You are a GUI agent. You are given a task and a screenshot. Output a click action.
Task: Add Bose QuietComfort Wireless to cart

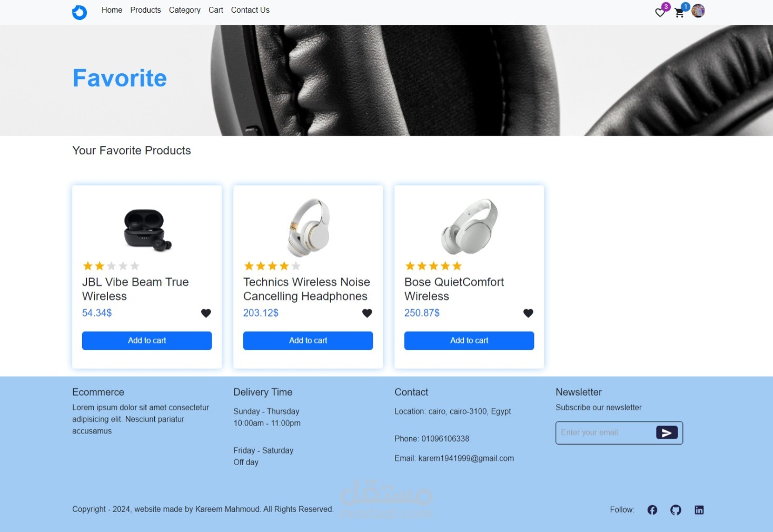pyautogui.click(x=469, y=340)
